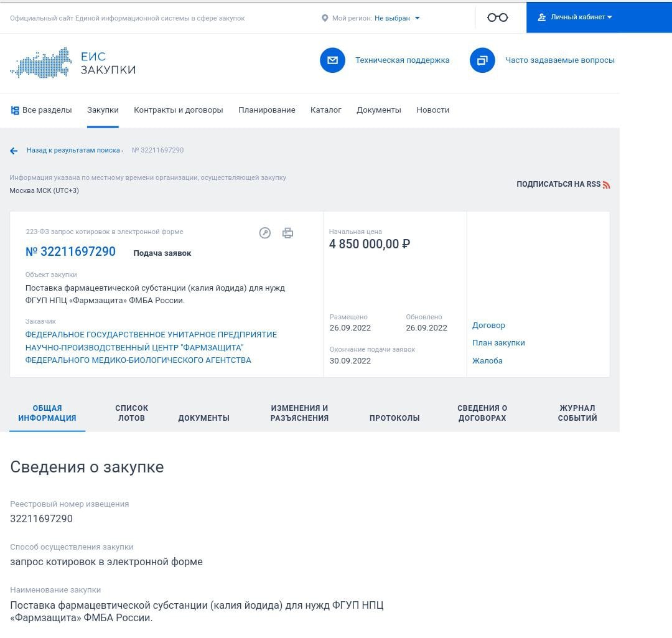Open the 'Все разделы' sections menu
The image size is (672, 638).
tap(41, 110)
